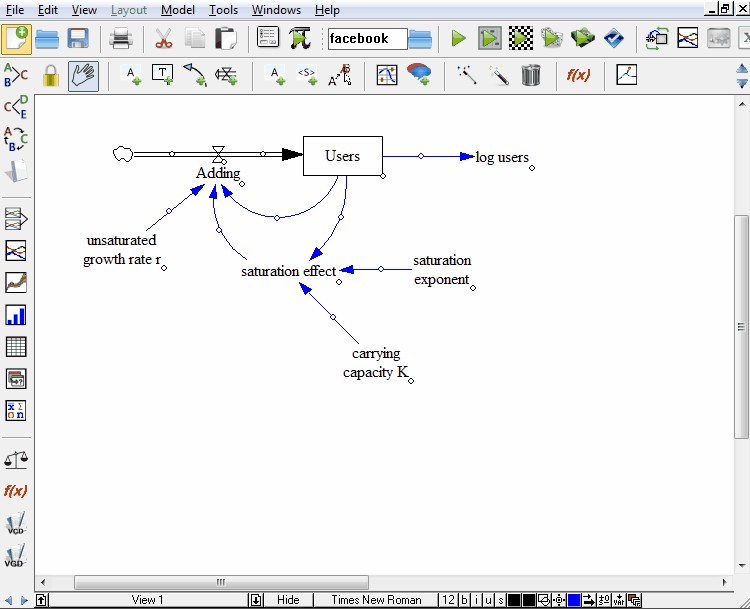
Task: Open the Table tool in the sidebar
Action: point(16,347)
